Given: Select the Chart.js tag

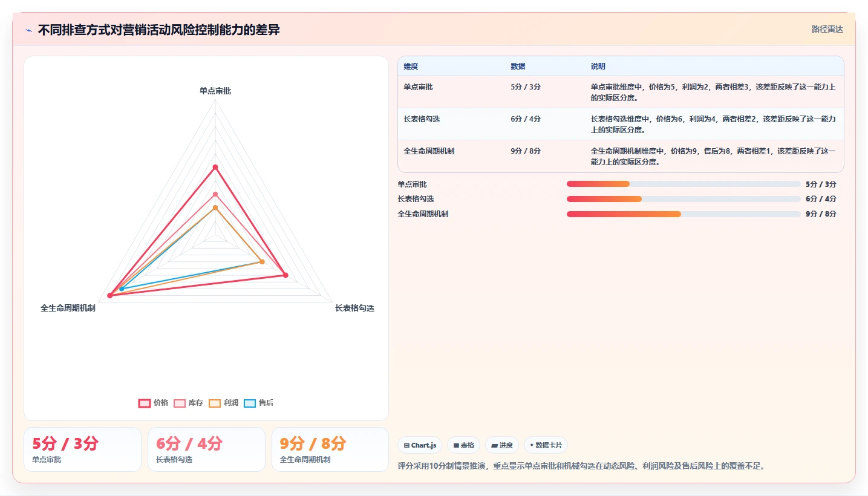Looking at the screenshot, I should [420, 445].
